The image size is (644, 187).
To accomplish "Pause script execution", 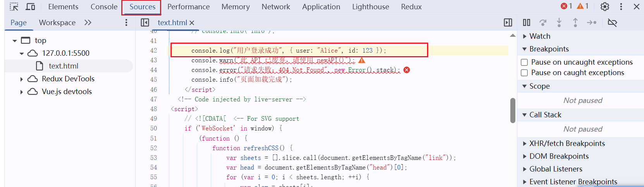I will [527, 22].
